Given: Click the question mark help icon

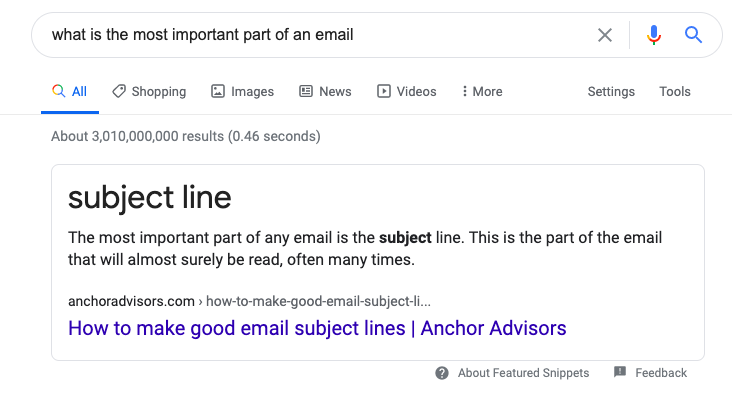Looking at the screenshot, I should pos(442,373).
